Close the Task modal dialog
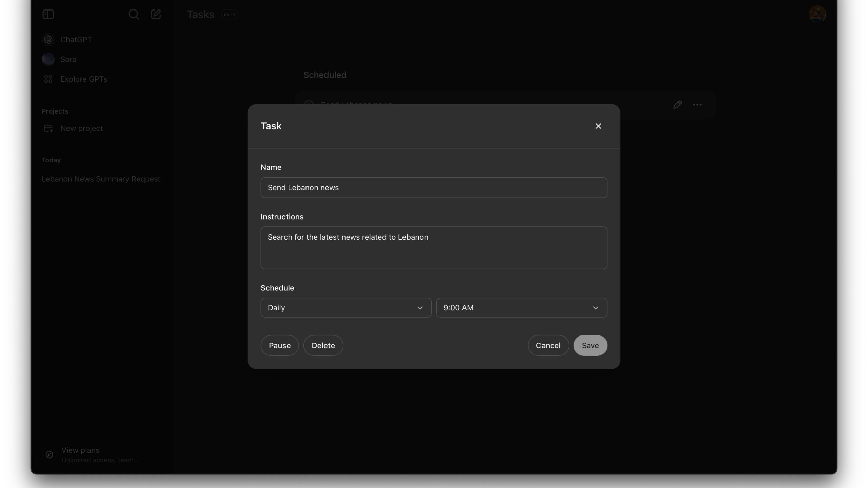868x488 pixels. (598, 126)
